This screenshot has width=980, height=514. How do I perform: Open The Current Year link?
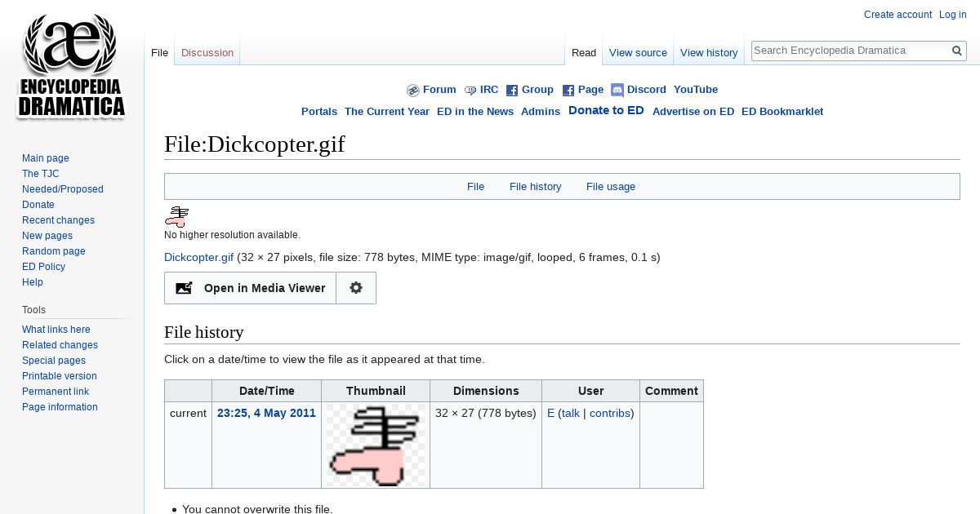click(387, 112)
